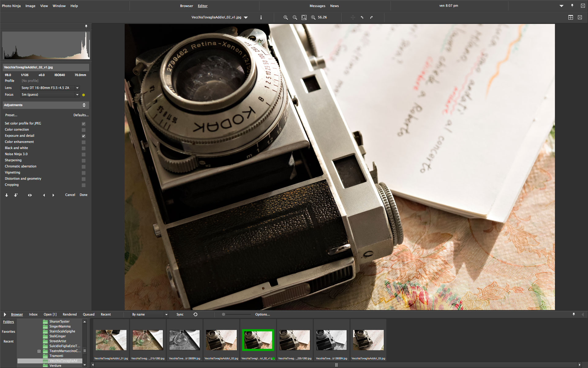Open the Focus dropdown 5m (guess)

pyautogui.click(x=50, y=95)
